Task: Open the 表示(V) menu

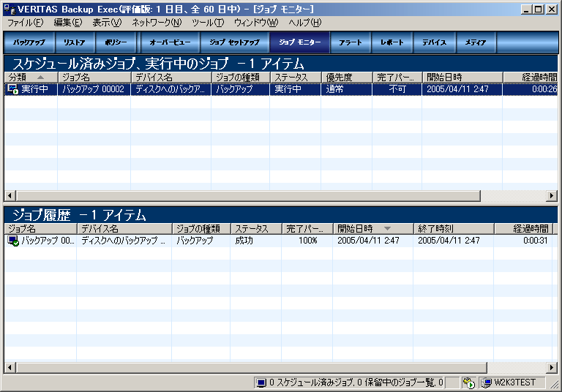Action: click(107, 23)
